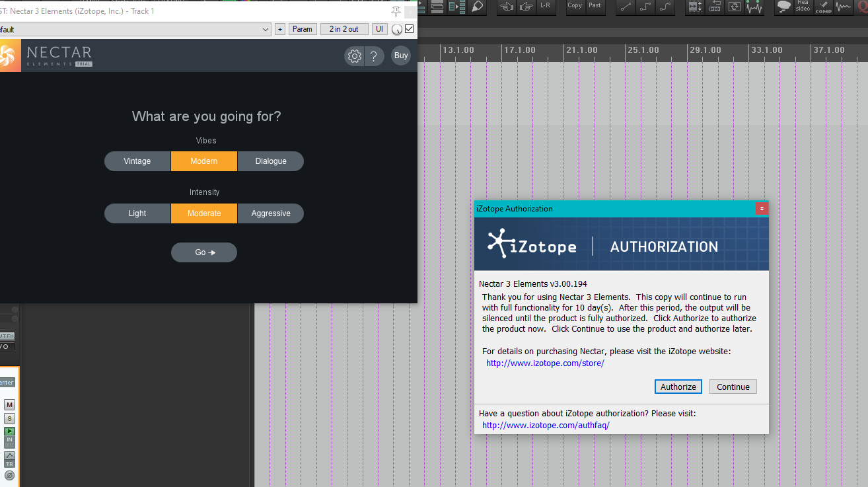Open Nectar help question mark
Viewport: 868px width, 487px height.
tap(374, 56)
